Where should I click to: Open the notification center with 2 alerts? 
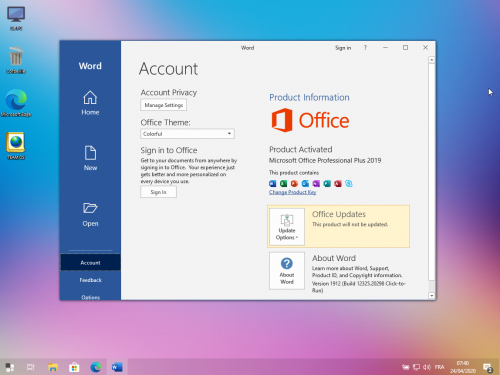tap(488, 368)
